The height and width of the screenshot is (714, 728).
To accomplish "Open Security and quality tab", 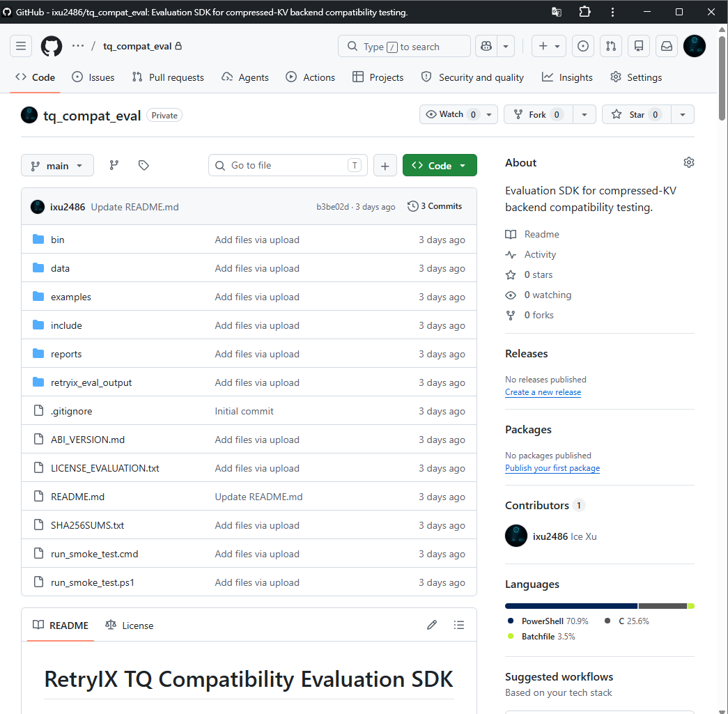I will coord(472,77).
